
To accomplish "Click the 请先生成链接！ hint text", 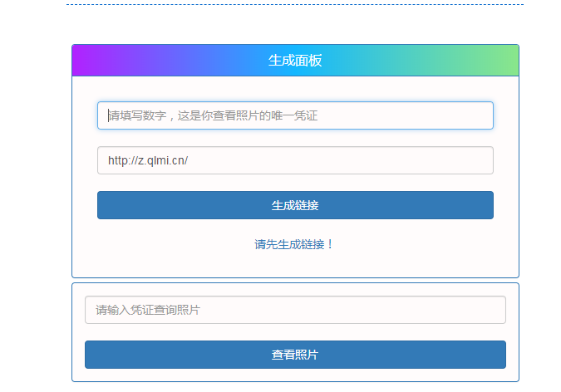I will point(294,244).
